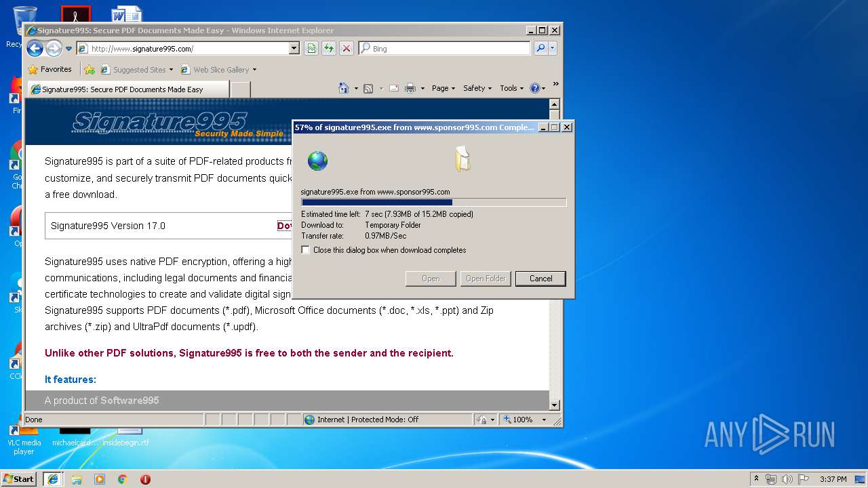Click the Add to Favorites Bar icon
Screen dimensions: 868x488
pyautogui.click(x=89, y=69)
